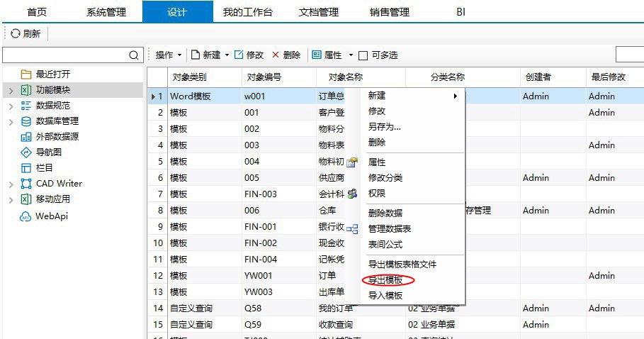Click the 对象编号 column header
644x339 pixels.
click(264, 77)
